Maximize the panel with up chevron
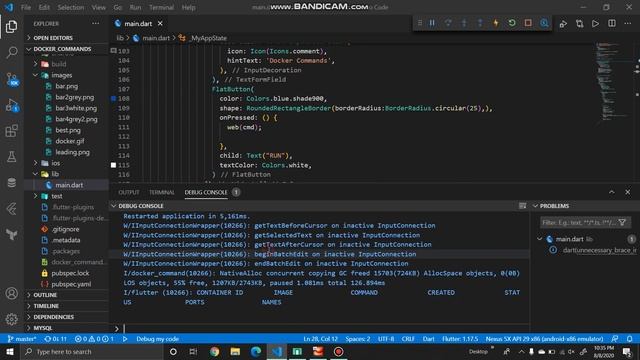Image resolution: width=640 pixels, height=360 pixels. (x=611, y=192)
